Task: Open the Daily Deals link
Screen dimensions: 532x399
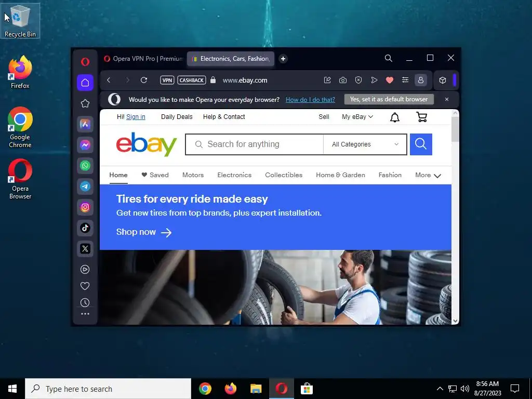Action: click(177, 117)
